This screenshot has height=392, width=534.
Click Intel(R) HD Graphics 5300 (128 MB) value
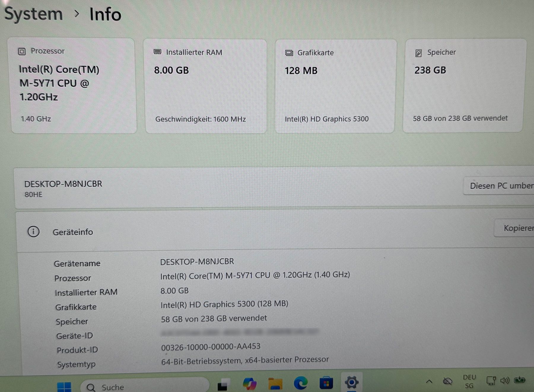[x=224, y=304]
